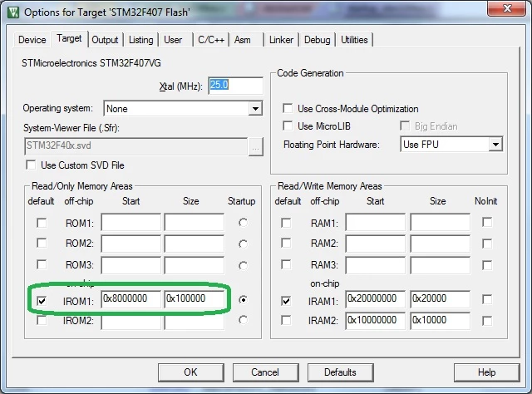
Task: Enable NoInit for IRAM2
Action: coord(487,321)
